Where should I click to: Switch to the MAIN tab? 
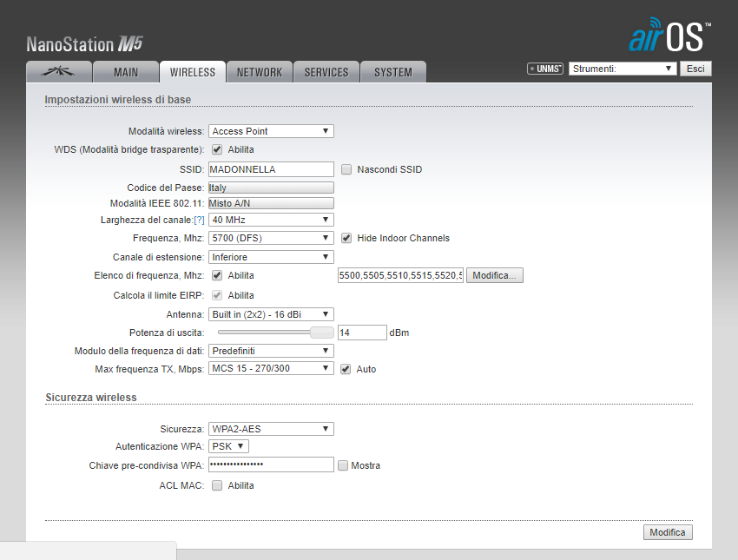tap(126, 72)
